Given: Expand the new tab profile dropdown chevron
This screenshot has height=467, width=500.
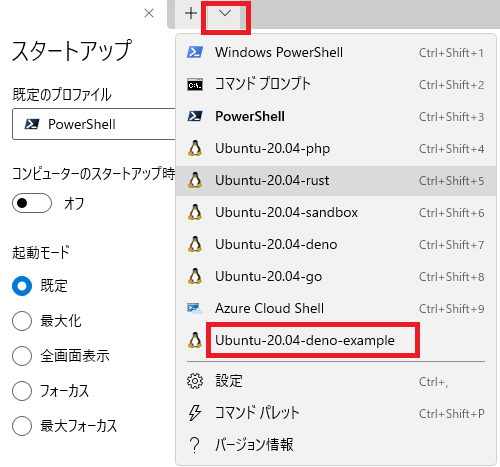Looking at the screenshot, I should coord(225,14).
